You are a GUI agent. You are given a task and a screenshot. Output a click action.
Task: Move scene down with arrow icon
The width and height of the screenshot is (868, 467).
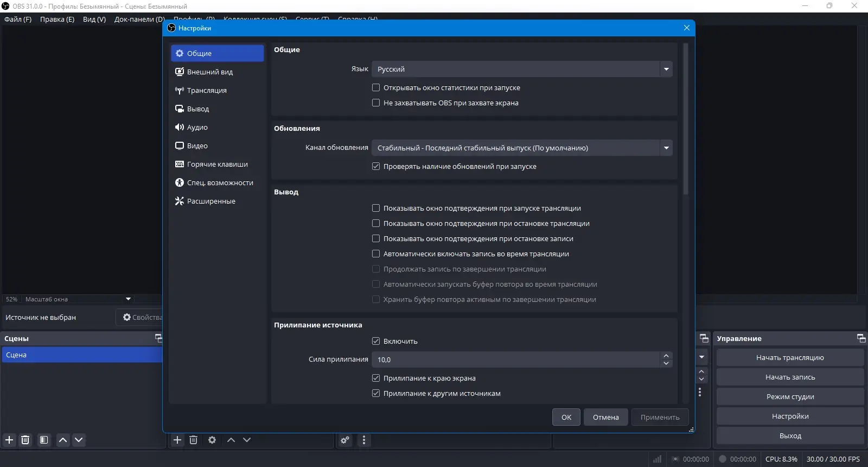(79, 440)
